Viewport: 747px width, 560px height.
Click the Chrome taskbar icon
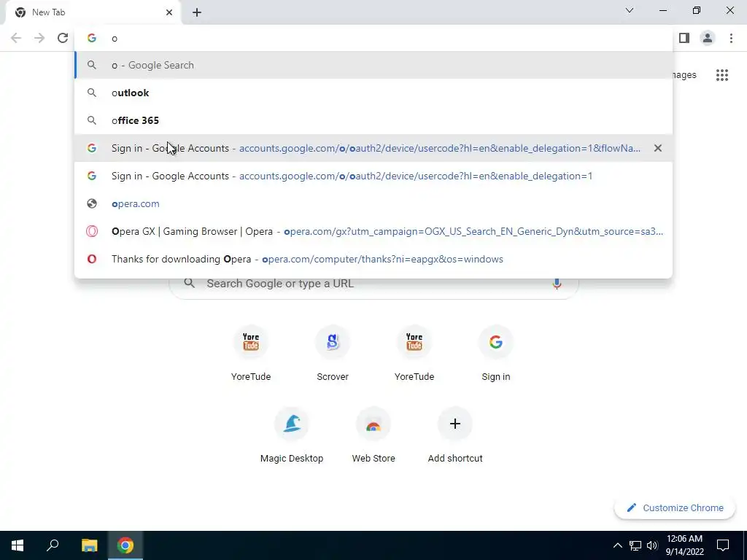125,545
